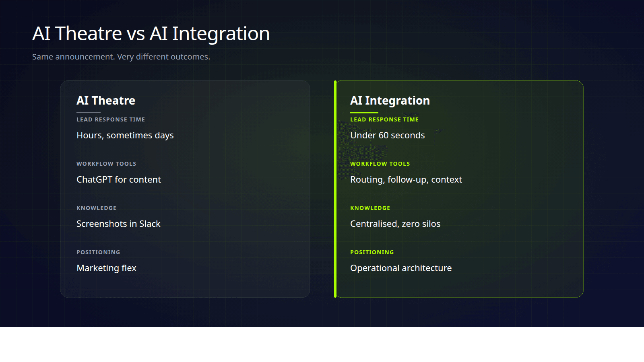Click 'Screenshots in Slack' text
Image resolution: width=644 pixels, height=362 pixels.
[118, 224]
